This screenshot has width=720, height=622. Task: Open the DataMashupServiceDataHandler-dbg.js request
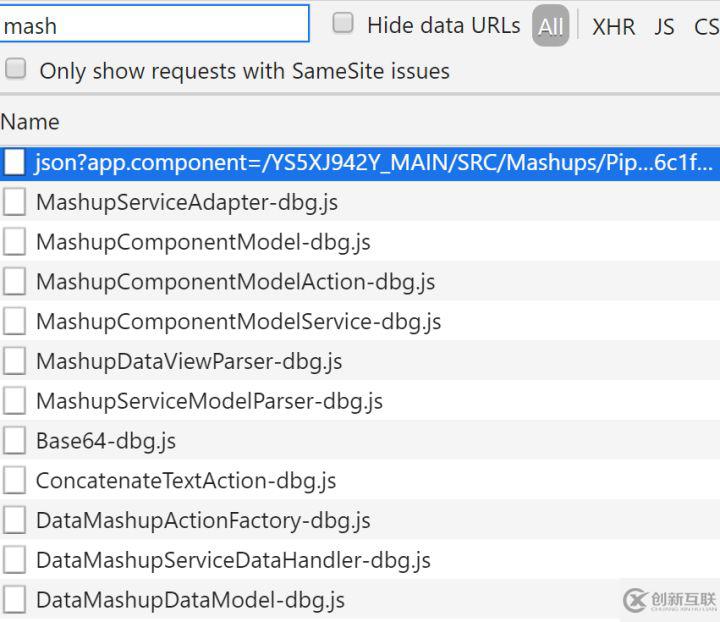(x=233, y=560)
